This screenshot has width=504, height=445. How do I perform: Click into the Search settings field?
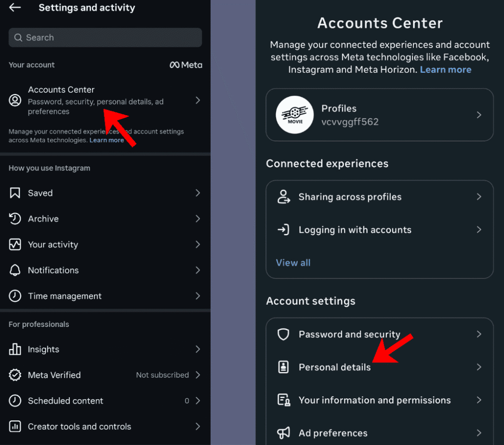105,37
